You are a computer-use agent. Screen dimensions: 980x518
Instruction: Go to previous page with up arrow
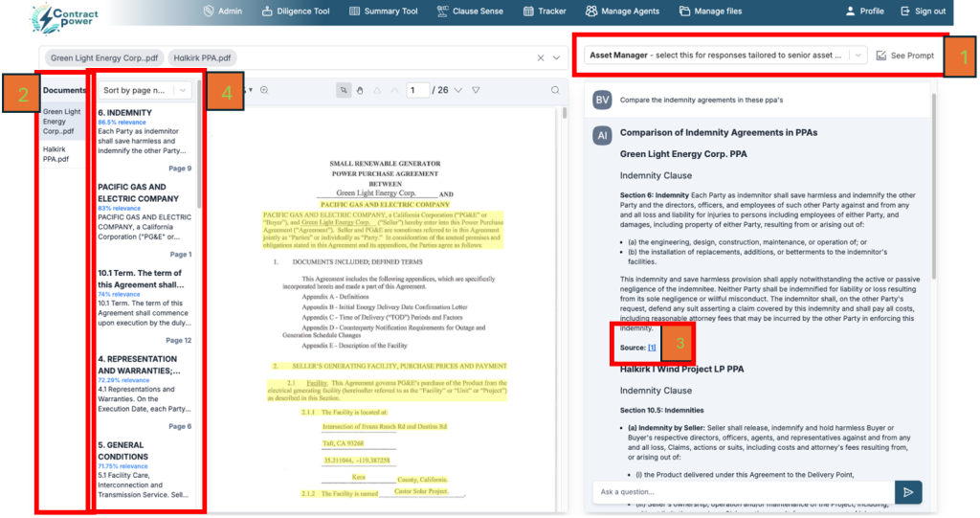[392, 90]
